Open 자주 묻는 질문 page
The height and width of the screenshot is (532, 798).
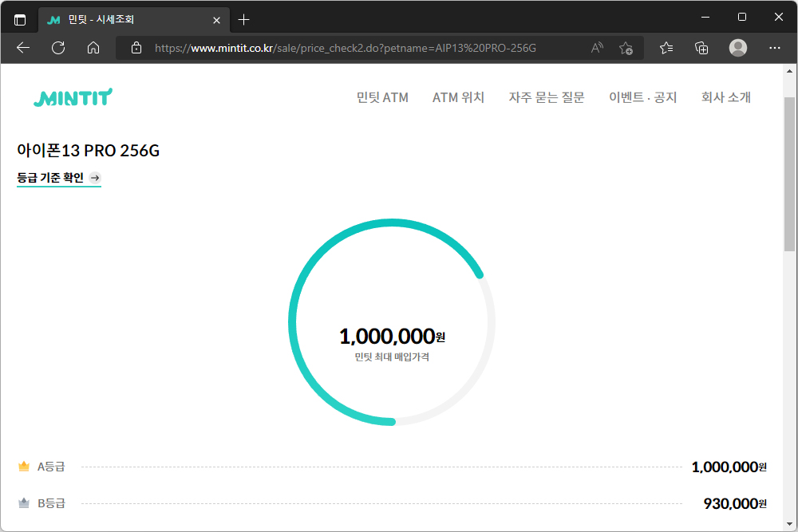coord(547,97)
